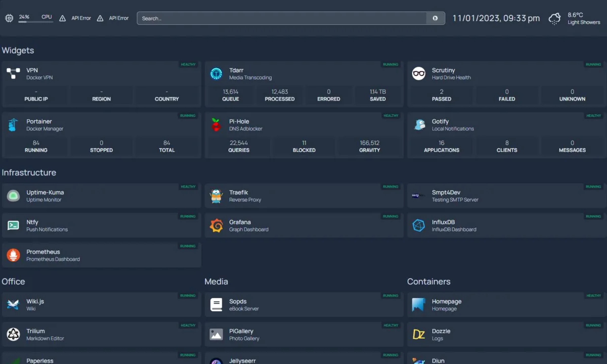Click the Gotify mascot icon
Image resolution: width=607 pixels, height=364 pixels.
click(419, 125)
